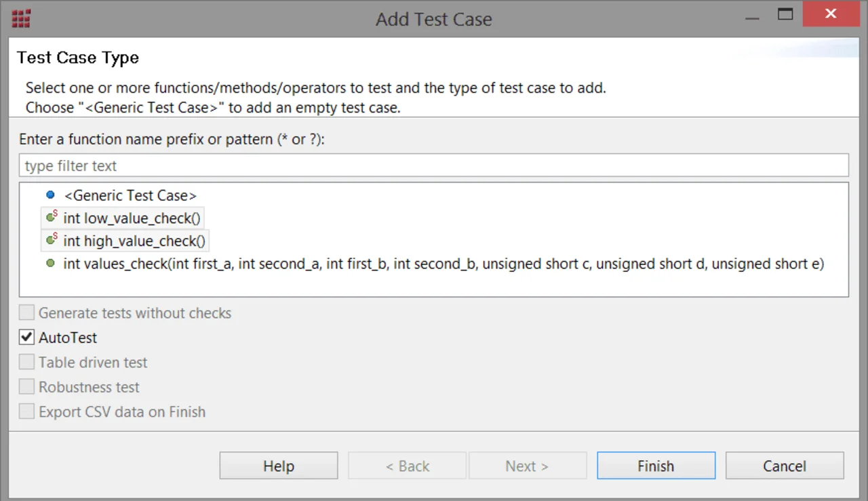Go to the Next wizard page
Viewport: 868px width, 501px height.
pyautogui.click(x=527, y=466)
